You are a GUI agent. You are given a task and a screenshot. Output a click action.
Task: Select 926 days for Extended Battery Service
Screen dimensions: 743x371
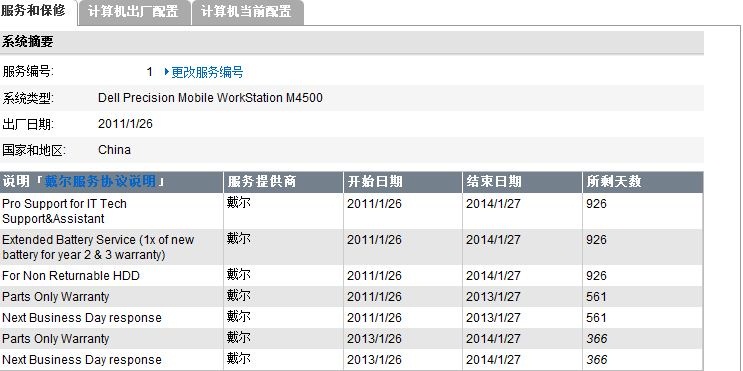tap(596, 240)
